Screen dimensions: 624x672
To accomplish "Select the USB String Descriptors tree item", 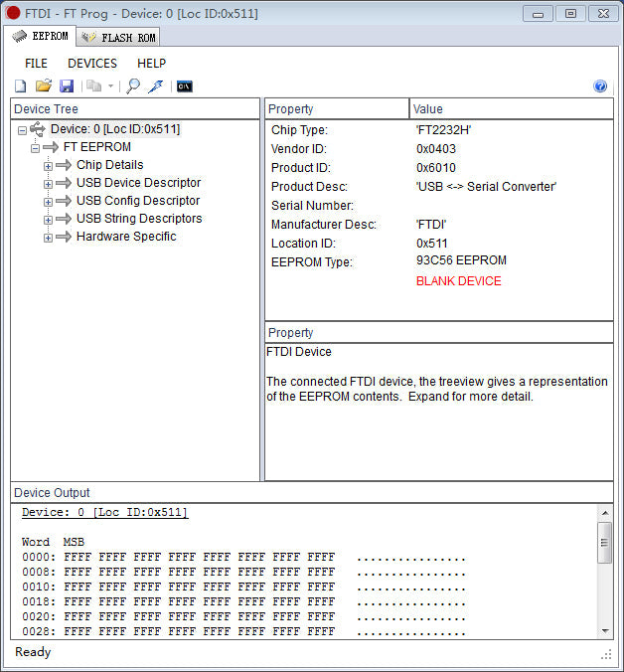I will click(x=139, y=219).
